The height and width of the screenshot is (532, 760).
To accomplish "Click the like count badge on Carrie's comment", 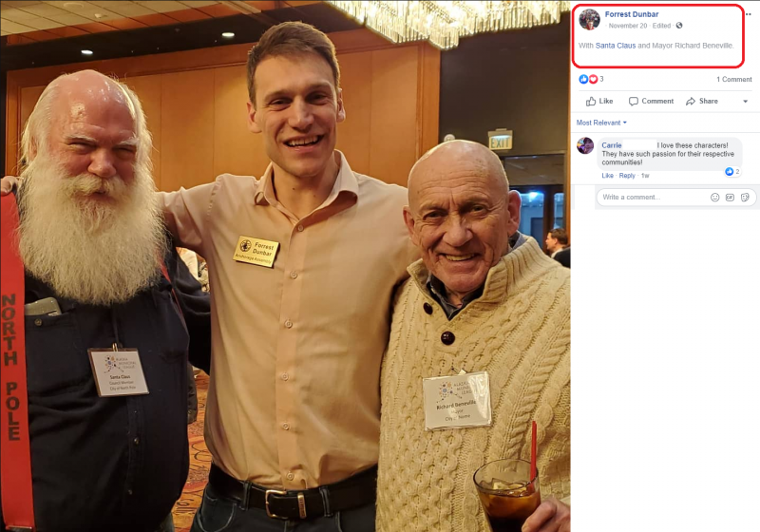I will pyautogui.click(x=732, y=172).
